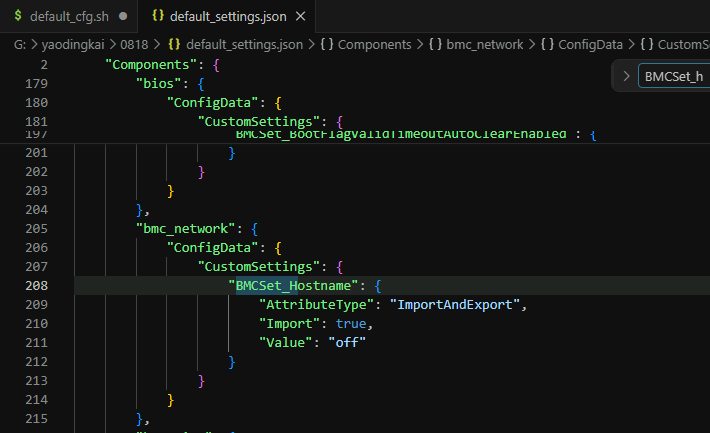Image resolution: width=710 pixels, height=433 pixels.
Task: Close the default_settings.json tab
Action: pos(300,17)
